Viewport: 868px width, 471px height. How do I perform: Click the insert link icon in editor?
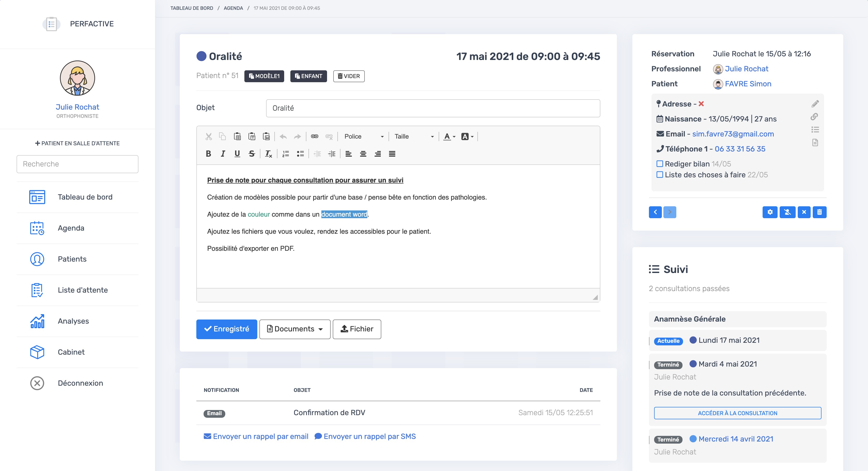[314, 136]
